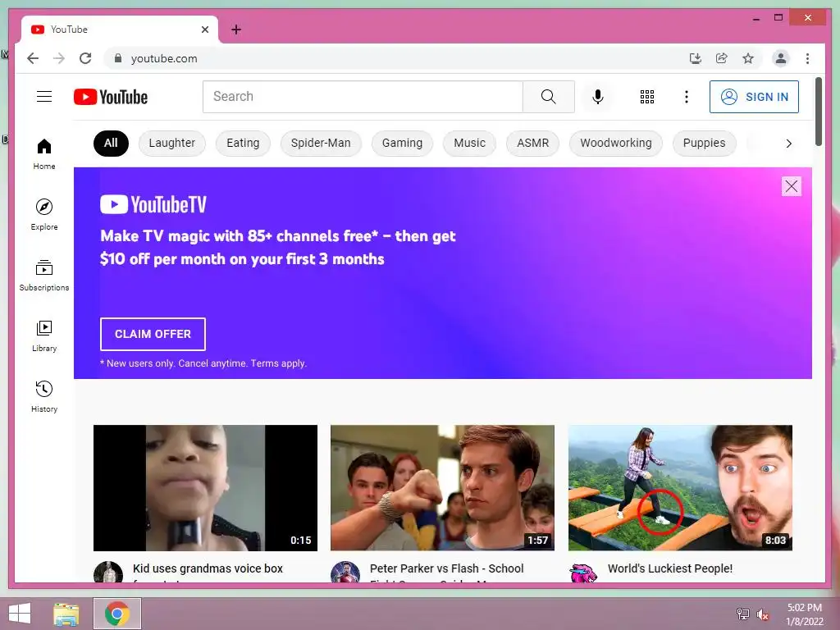This screenshot has width=840, height=630.
Task: Select the Music chip
Action: [469, 143]
